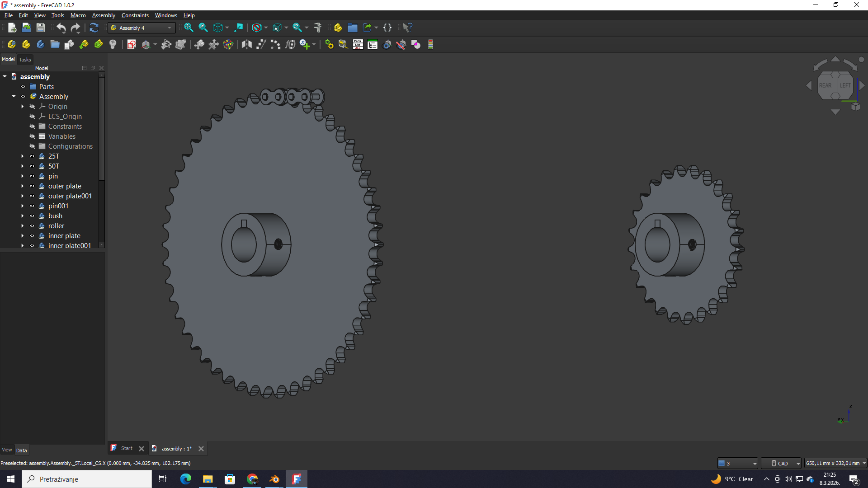868x488 pixels.
Task: Click Fit all zoom icon
Action: coord(189,28)
